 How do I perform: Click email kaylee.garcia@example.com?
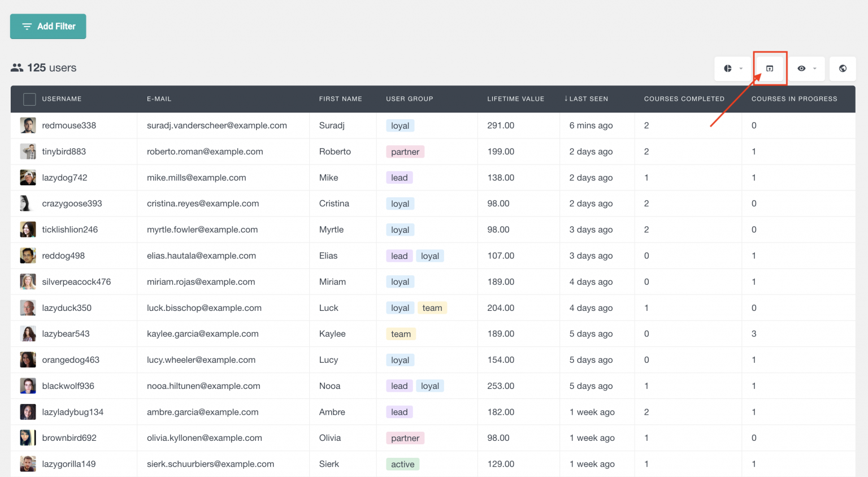point(203,334)
